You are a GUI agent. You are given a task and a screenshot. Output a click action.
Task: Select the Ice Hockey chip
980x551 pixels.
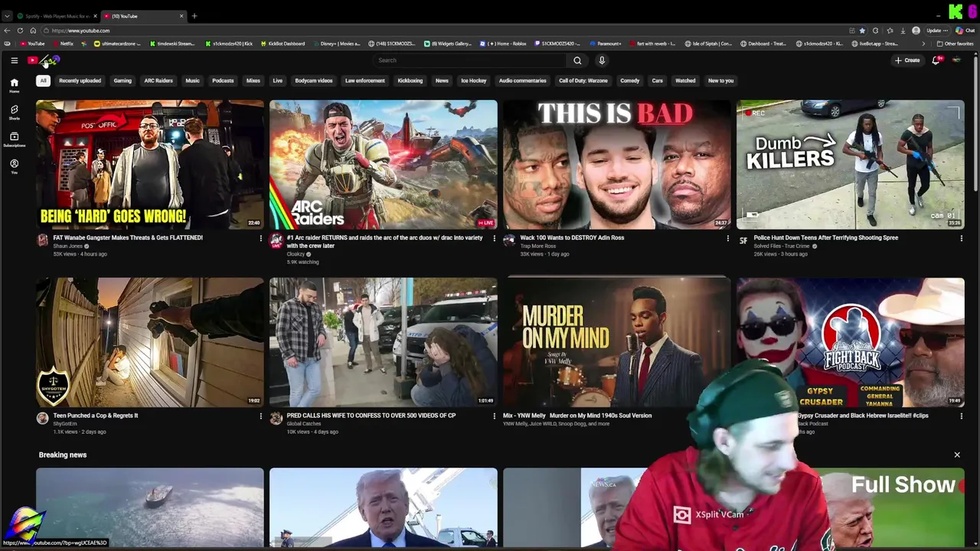(473, 80)
